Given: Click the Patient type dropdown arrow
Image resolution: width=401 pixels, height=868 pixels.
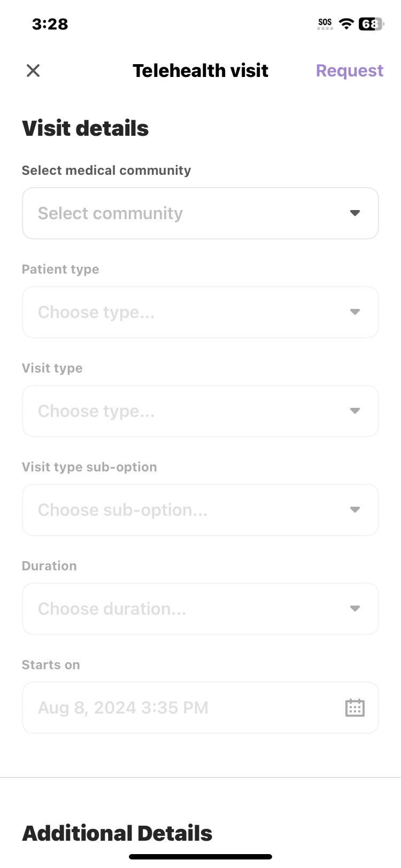Looking at the screenshot, I should pyautogui.click(x=355, y=312).
